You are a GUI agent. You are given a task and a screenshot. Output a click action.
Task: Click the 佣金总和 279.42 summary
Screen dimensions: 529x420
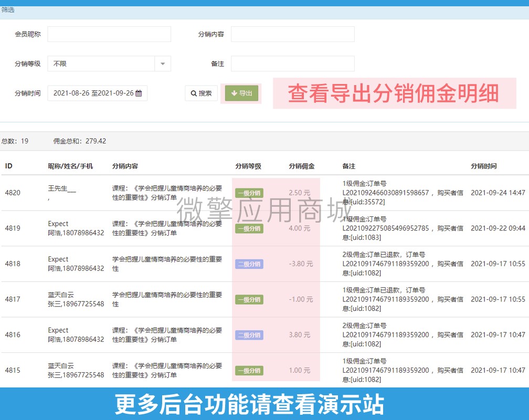coord(80,141)
